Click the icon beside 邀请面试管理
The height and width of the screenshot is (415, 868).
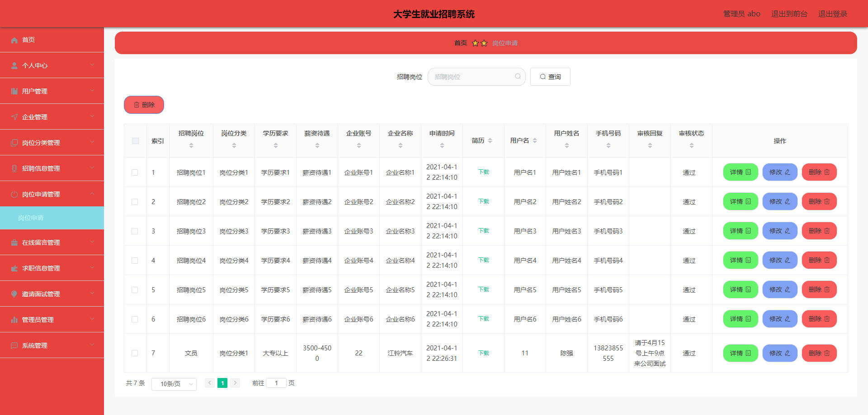(14, 294)
